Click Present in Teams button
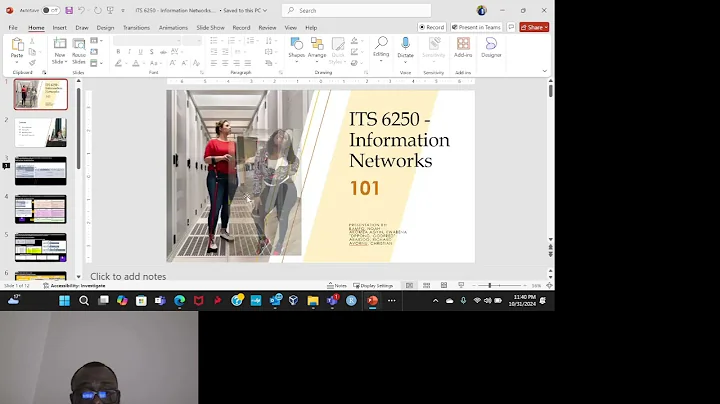This screenshot has width=720, height=404. [476, 27]
